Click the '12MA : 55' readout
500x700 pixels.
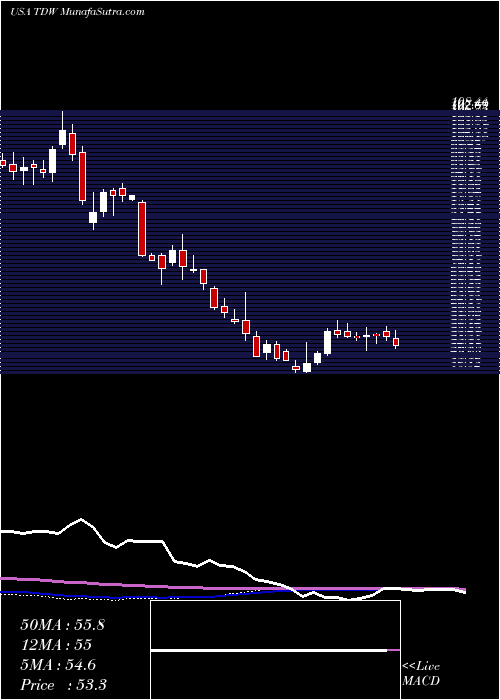pos(56,645)
